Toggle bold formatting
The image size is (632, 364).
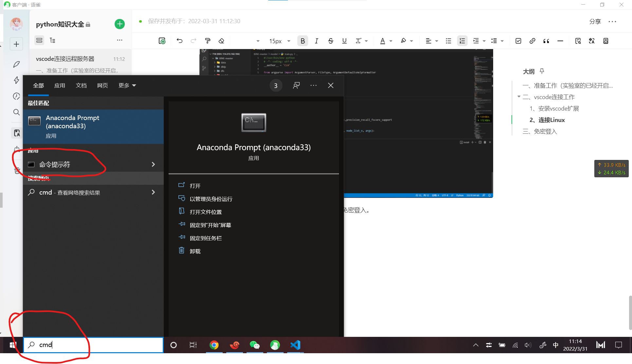click(303, 41)
